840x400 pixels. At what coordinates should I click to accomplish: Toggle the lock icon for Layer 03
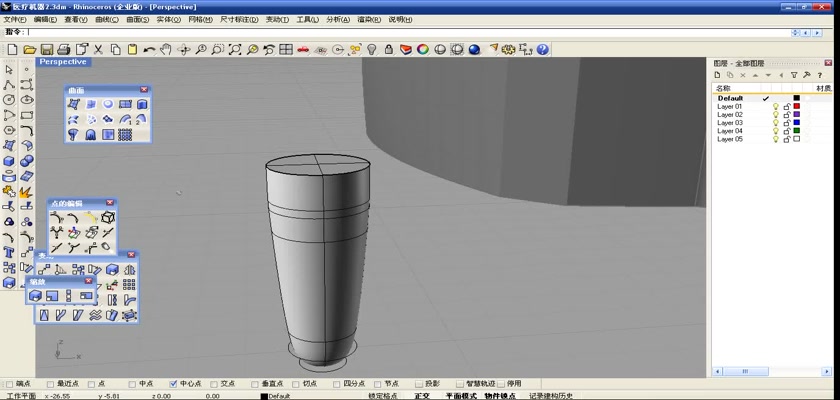[786, 123]
